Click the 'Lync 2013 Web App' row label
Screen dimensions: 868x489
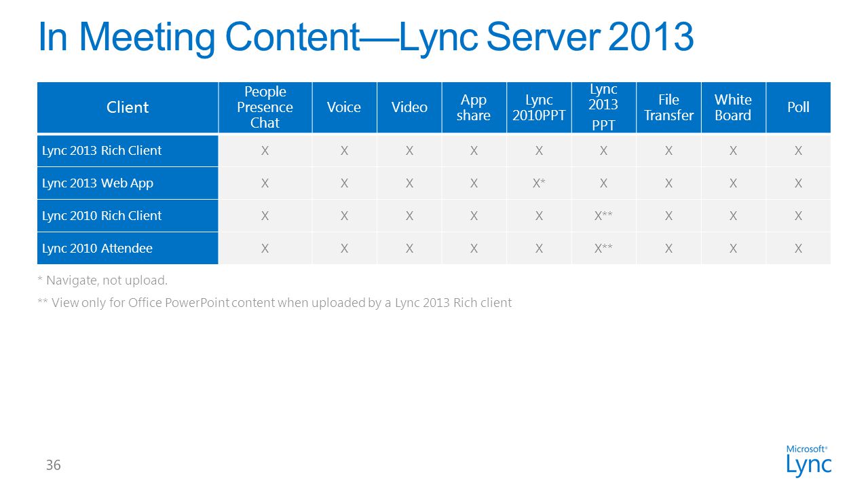[128, 183]
